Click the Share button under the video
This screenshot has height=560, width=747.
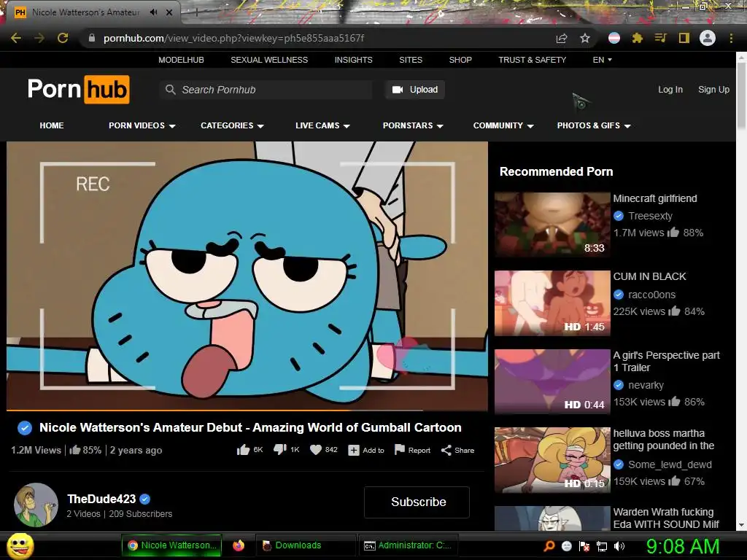coord(457,450)
